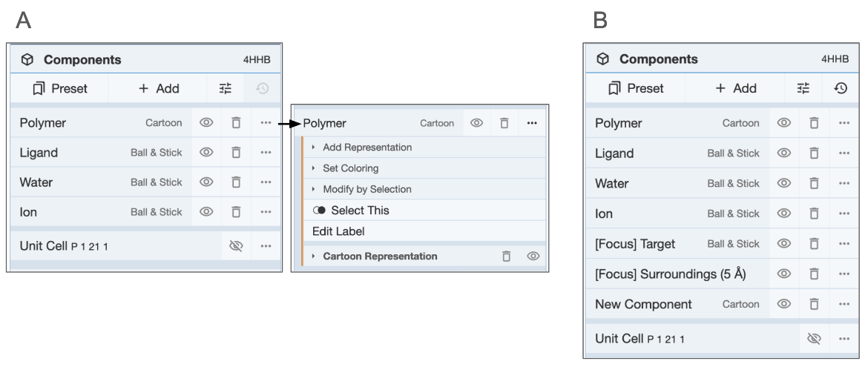Show the Unit Cell in panel B
The image size is (868, 367).
tap(814, 339)
